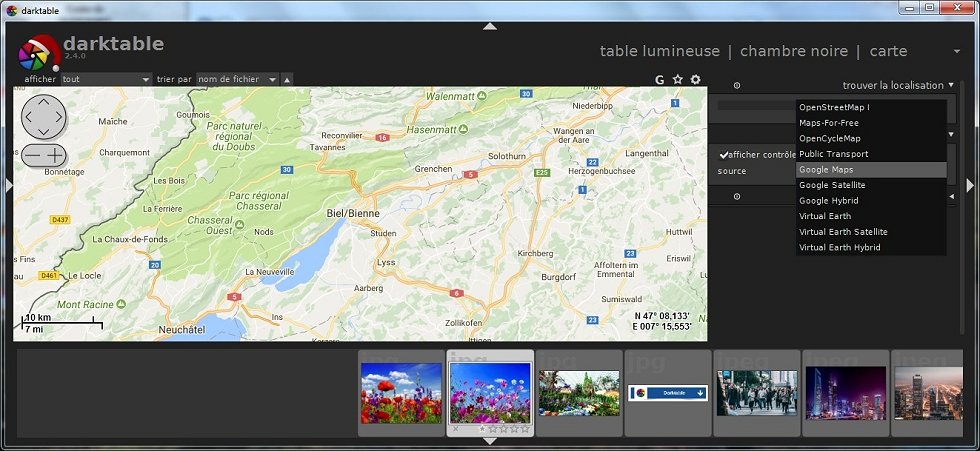The height and width of the screenshot is (451, 980).
Task: Select Virtual Earth Hybrid map source
Action: [871, 247]
